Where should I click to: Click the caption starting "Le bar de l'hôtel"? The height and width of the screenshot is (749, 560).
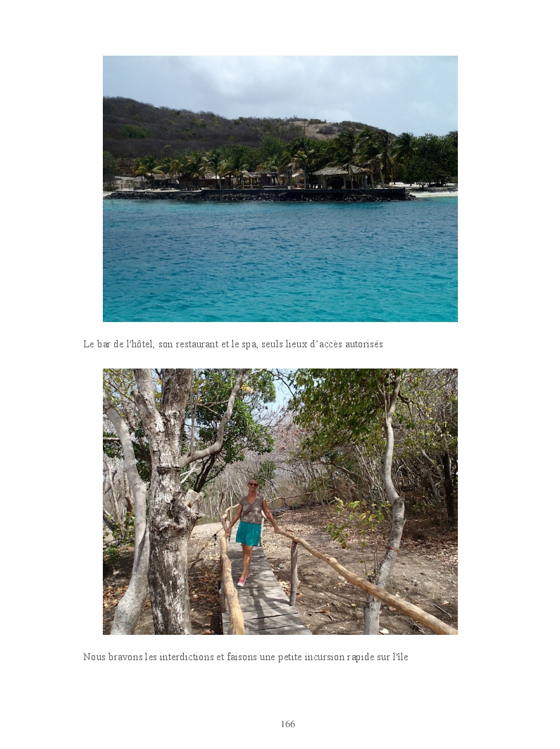233,344
